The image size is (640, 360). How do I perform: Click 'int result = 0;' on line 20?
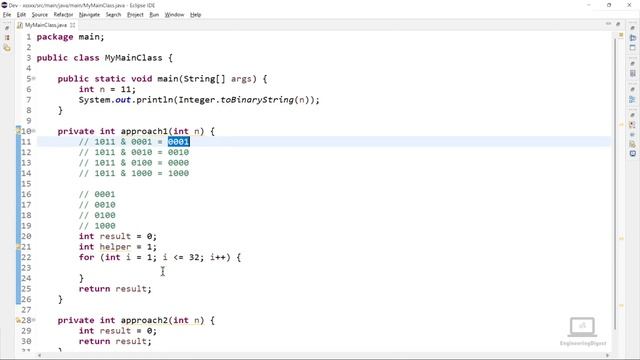[x=118, y=236]
